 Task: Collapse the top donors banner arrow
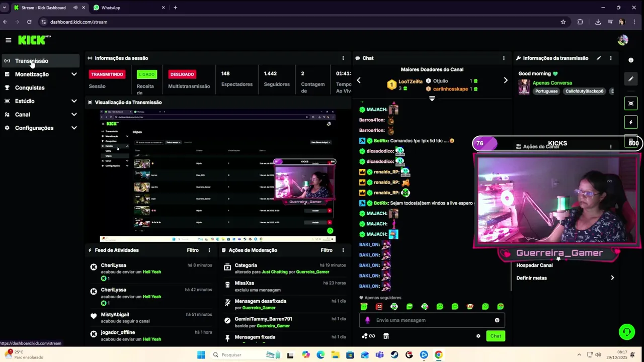pyautogui.click(x=432, y=99)
